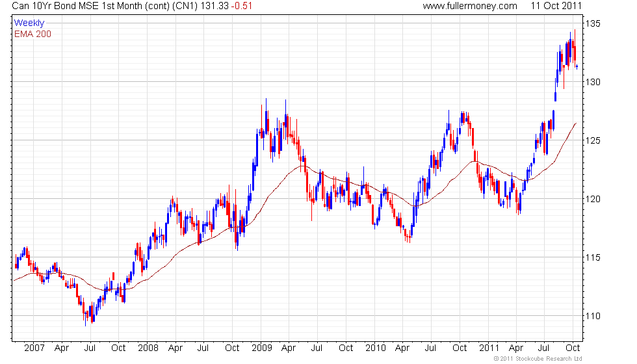Click the 110 y-axis label
This screenshot has width=637, height=364.
coord(593,316)
